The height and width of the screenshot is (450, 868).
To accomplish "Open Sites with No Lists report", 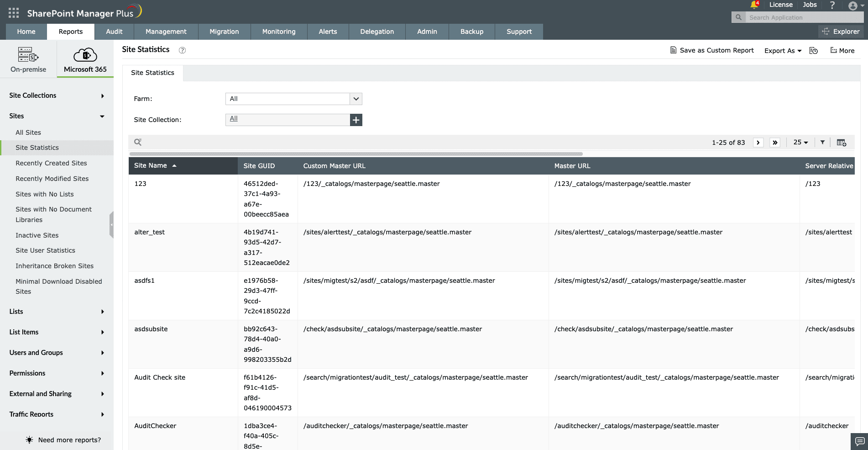I will [x=45, y=194].
